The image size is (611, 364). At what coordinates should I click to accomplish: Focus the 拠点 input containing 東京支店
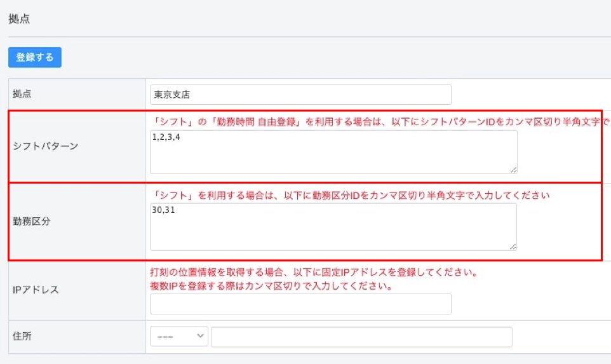[300, 95]
